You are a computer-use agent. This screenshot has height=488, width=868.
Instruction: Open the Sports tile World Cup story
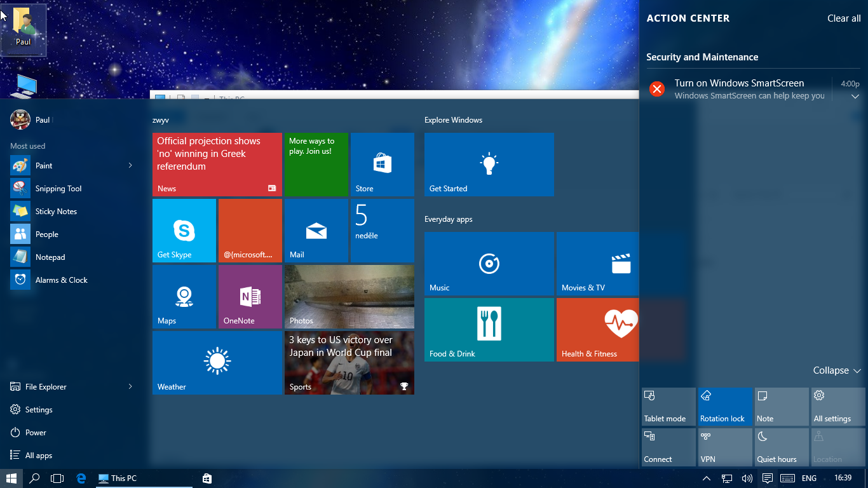[x=349, y=363]
